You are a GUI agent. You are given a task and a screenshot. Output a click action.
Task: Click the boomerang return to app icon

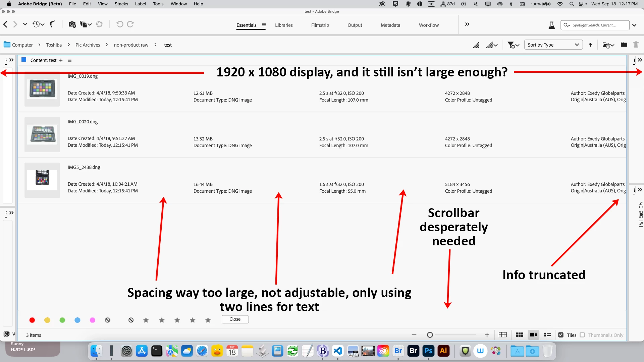point(52,24)
